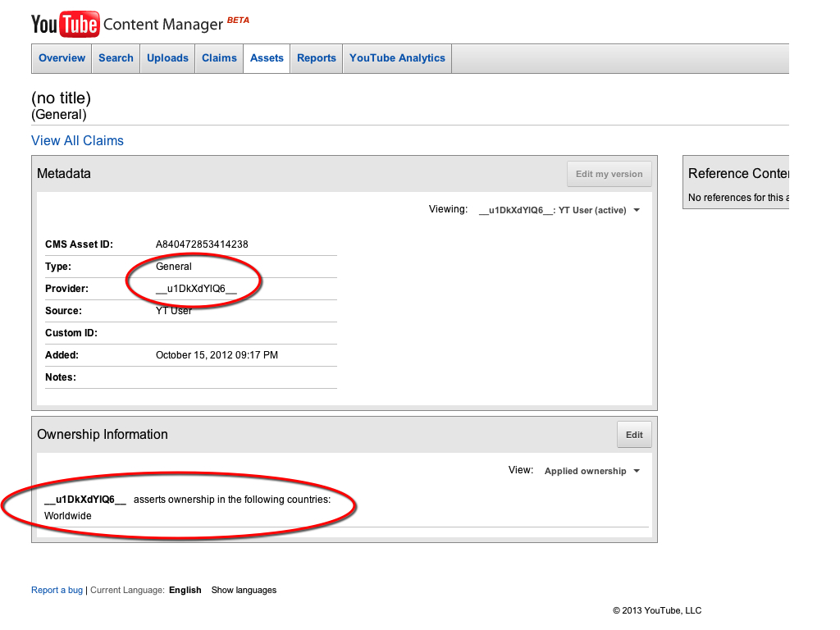The height and width of the screenshot is (630, 840).
Task: Click the Type value General
Action: [174, 267]
